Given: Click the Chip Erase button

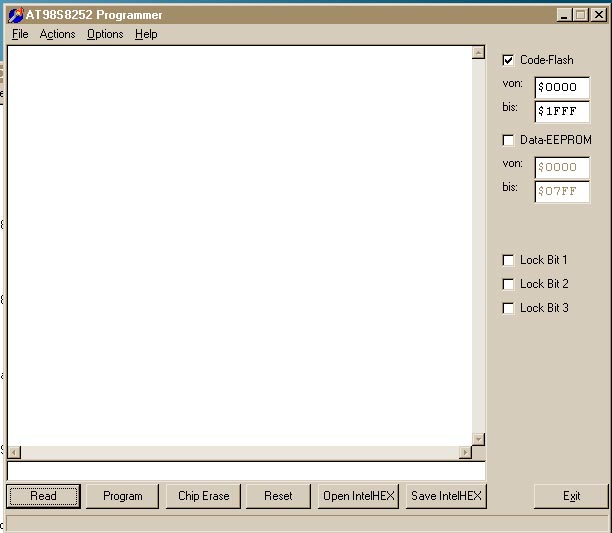Looking at the screenshot, I should click(x=203, y=496).
